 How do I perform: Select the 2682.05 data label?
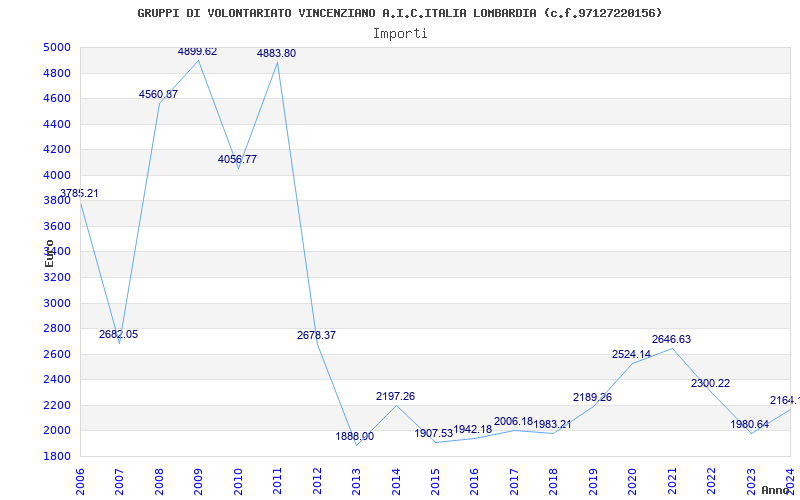pyautogui.click(x=118, y=335)
